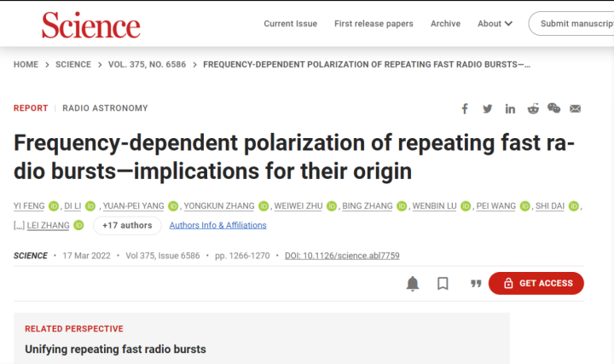This screenshot has height=364, width=614.
Task: Open author Lei Zhang's profile
Action: tap(48, 225)
